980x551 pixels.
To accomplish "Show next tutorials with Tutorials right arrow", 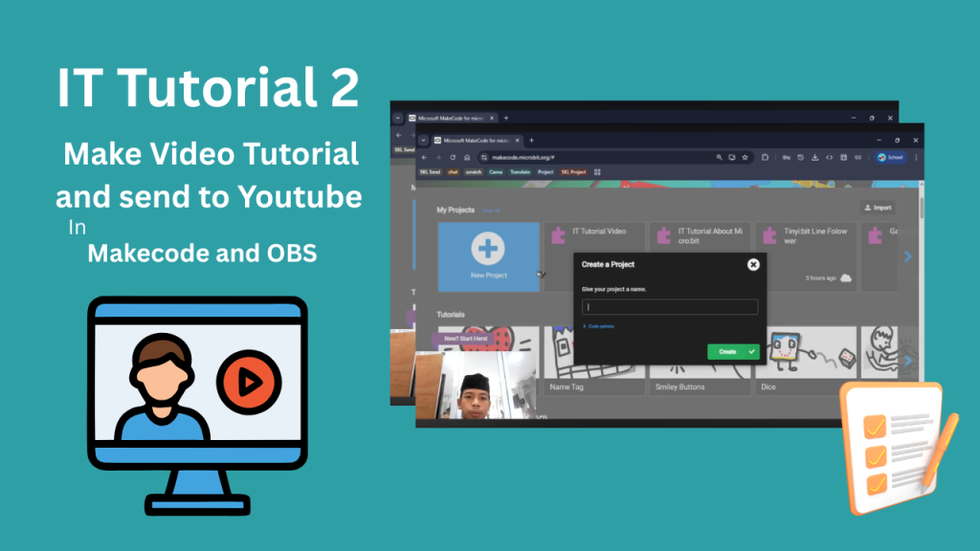I will 908,361.
